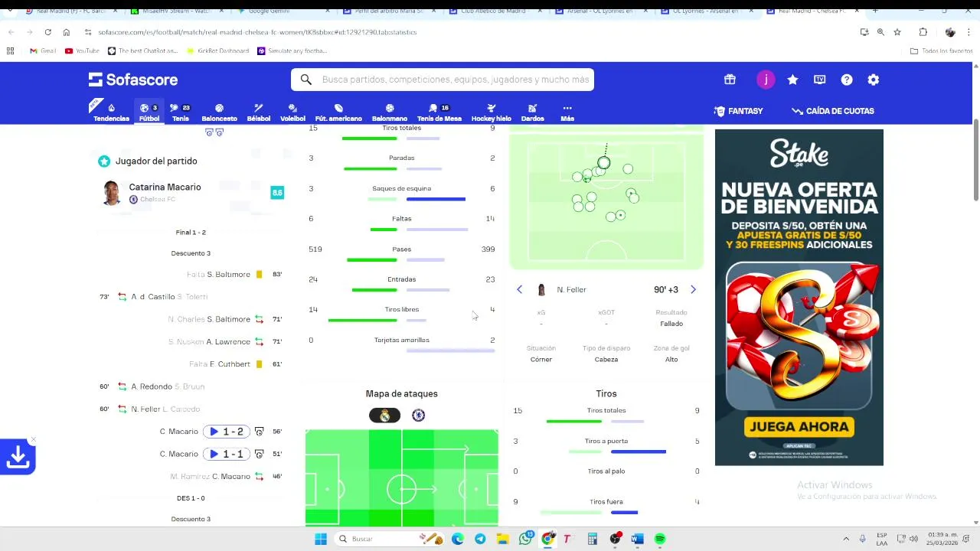
Task: Select Fútbol sport category
Action: [149, 112]
